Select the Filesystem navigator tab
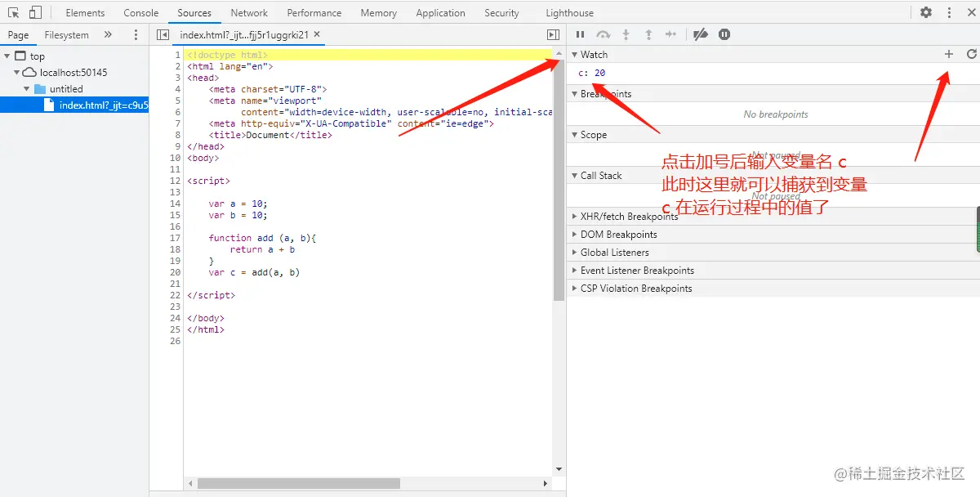 (x=67, y=35)
